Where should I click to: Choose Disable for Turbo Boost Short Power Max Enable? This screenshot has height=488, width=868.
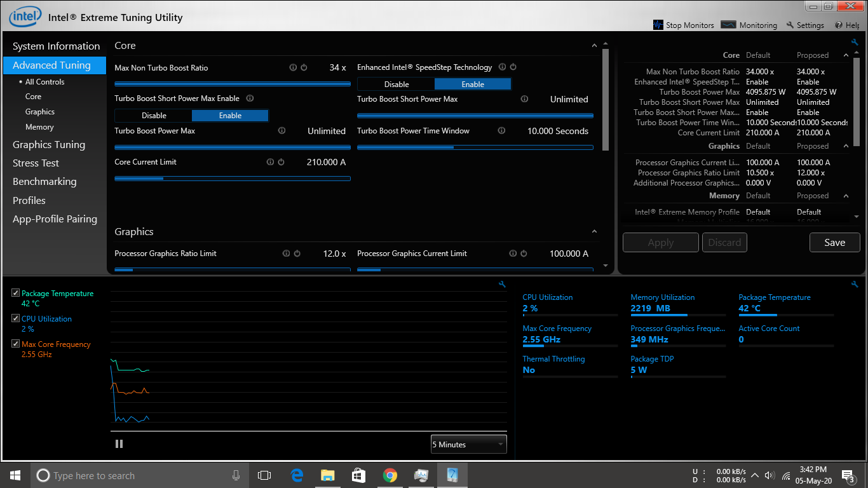coord(154,116)
